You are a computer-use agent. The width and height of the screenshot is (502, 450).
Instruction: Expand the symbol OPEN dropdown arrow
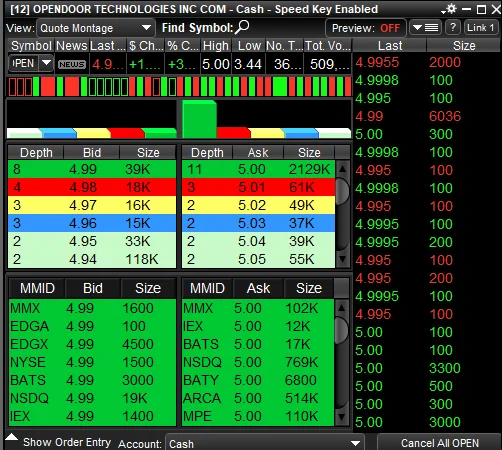pyautogui.click(x=46, y=63)
